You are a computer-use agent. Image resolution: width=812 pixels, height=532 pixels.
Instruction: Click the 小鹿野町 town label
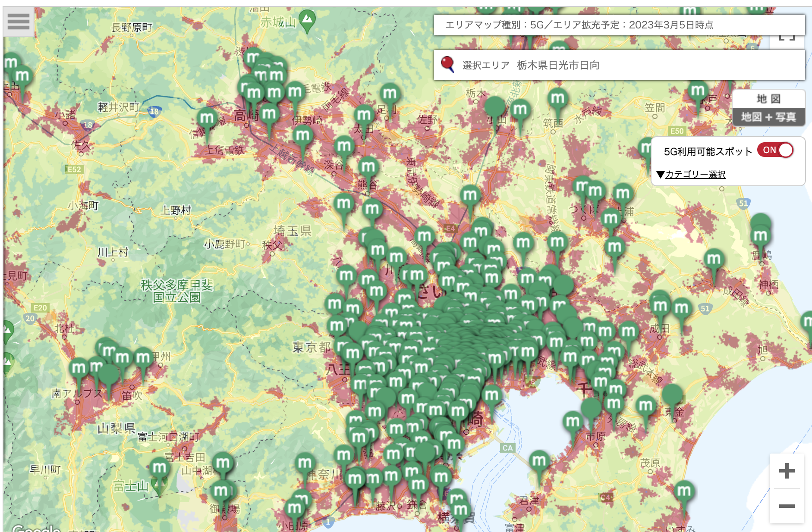coord(224,244)
